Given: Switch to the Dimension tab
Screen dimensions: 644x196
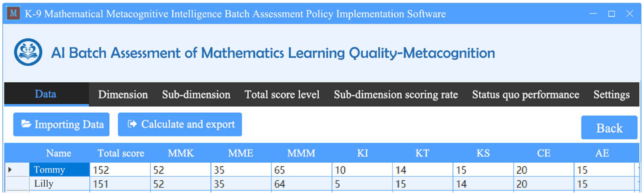Looking at the screenshot, I should tap(123, 95).
